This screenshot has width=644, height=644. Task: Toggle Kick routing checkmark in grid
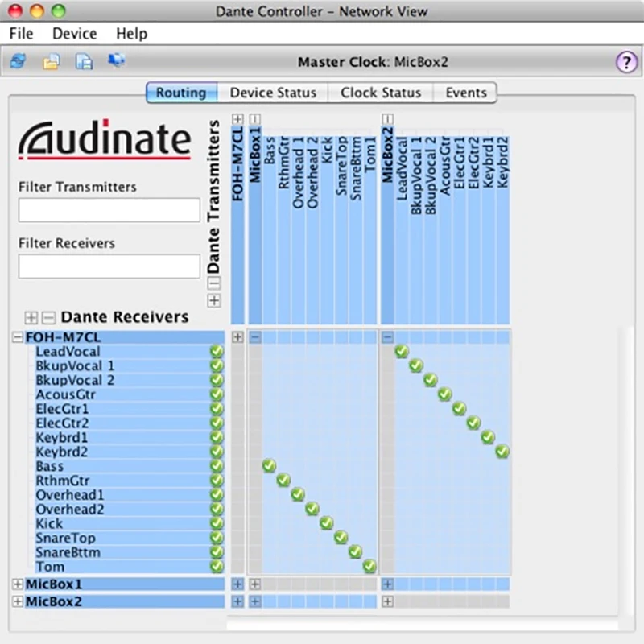[x=327, y=523]
